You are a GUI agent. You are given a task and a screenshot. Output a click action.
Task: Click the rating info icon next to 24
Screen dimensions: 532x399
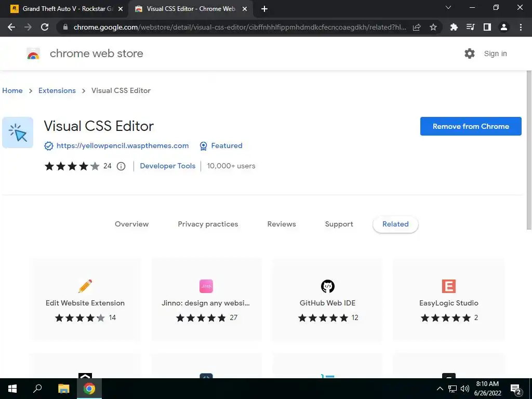121,166
